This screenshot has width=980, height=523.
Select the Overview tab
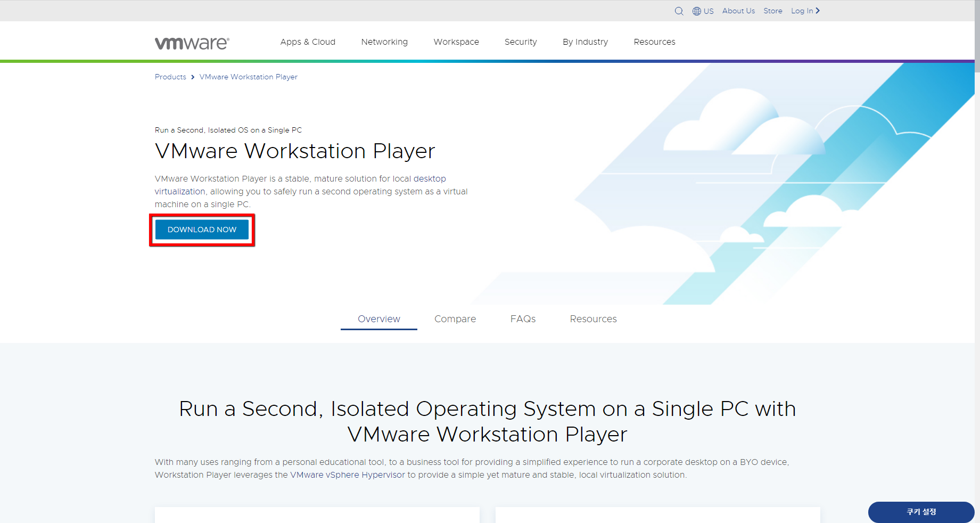coord(379,319)
